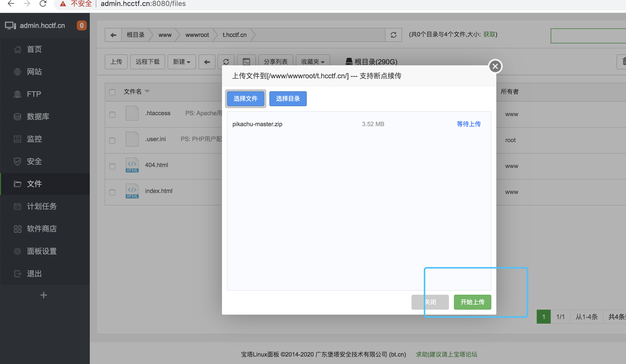
Task: Toggle the select-all files checkbox
Action: [x=112, y=92]
